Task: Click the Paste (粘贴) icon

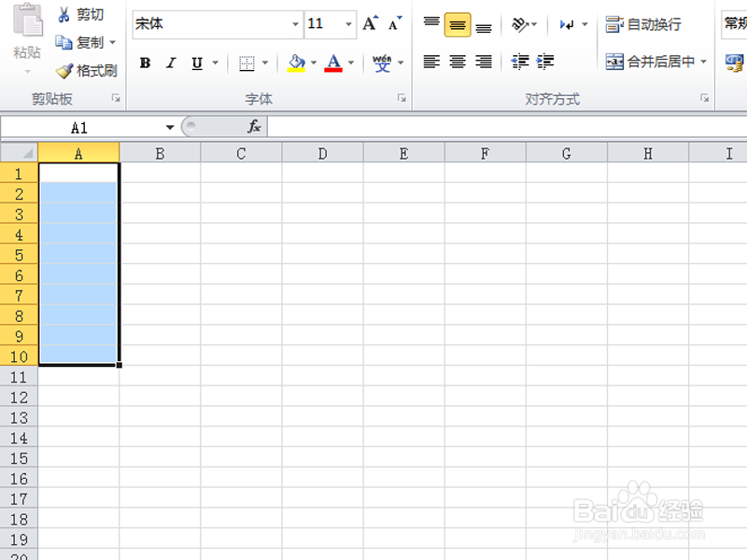Action: coord(27,21)
